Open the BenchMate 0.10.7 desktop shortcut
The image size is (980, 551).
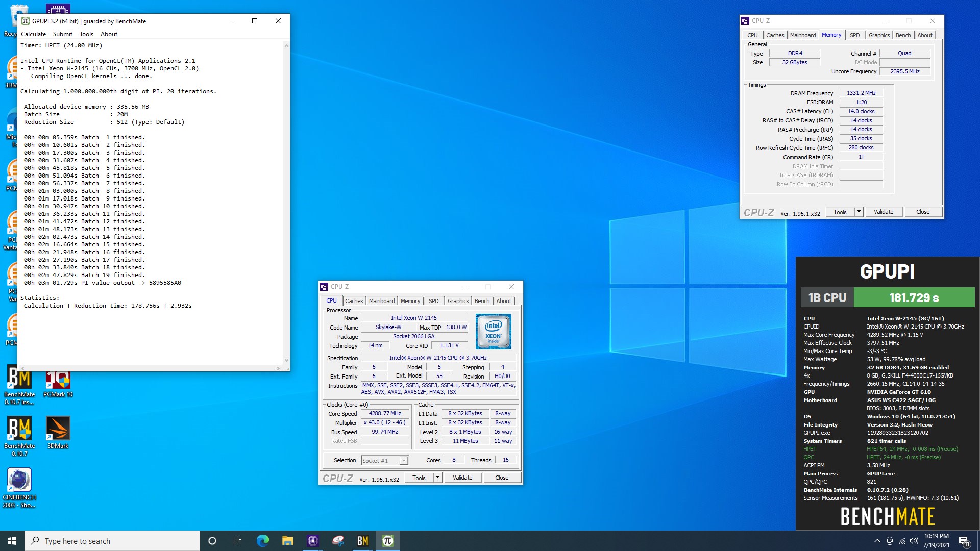point(19,436)
